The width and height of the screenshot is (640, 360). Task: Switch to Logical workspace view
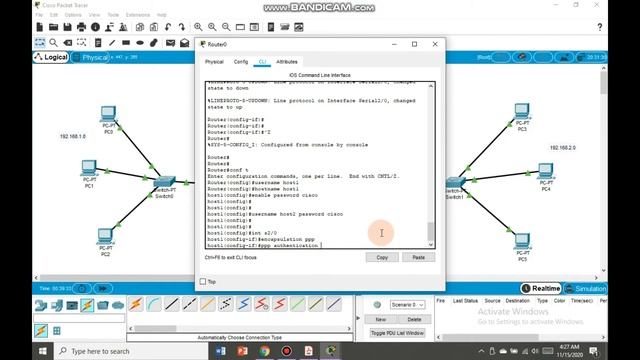point(51,57)
